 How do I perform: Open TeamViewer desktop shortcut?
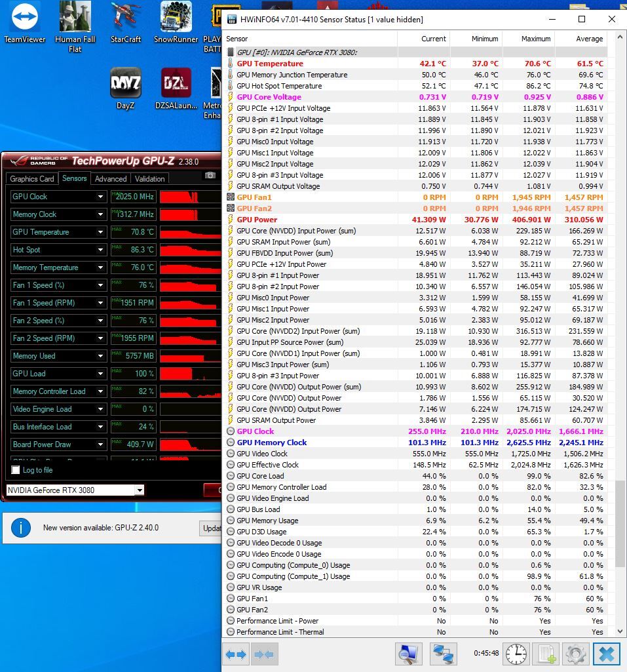[24, 23]
